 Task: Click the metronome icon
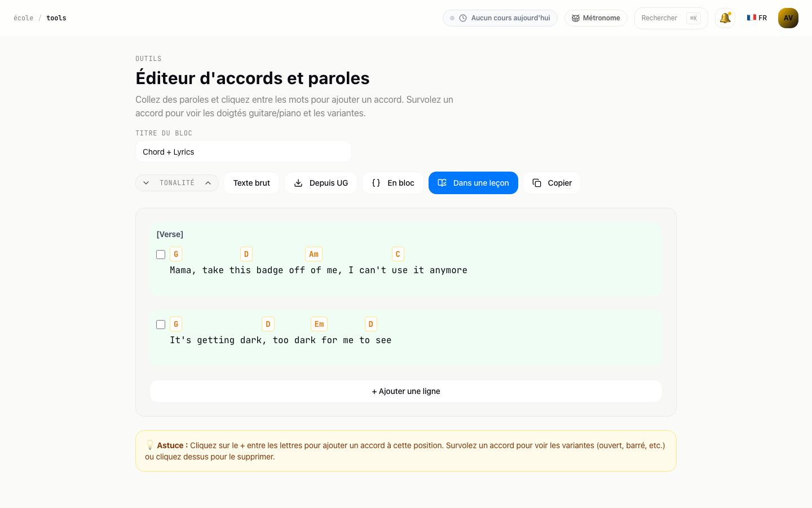[576, 18]
